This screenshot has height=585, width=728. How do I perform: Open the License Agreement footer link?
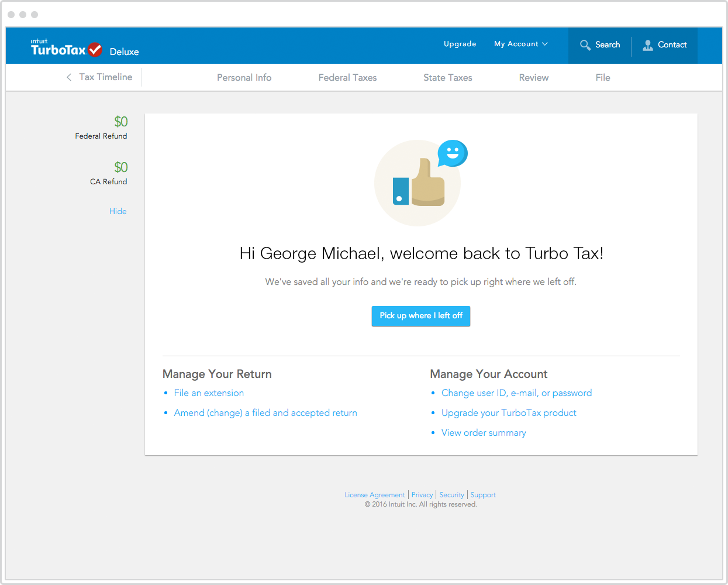point(375,495)
